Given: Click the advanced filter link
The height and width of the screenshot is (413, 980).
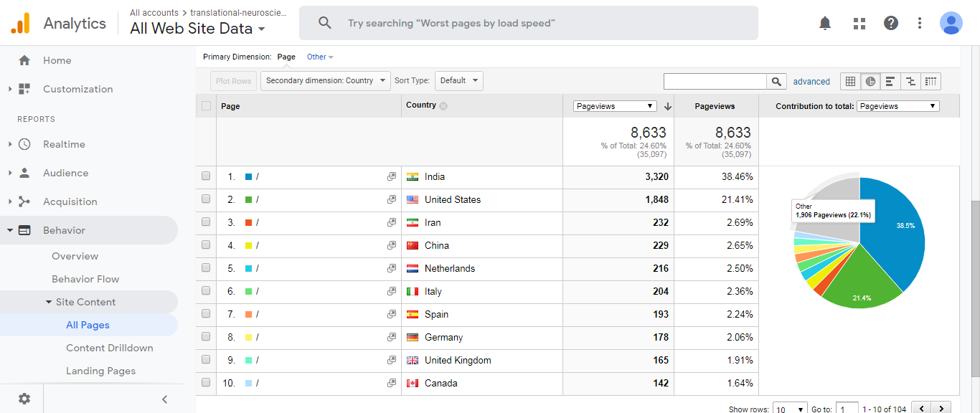Looking at the screenshot, I should tap(811, 82).
